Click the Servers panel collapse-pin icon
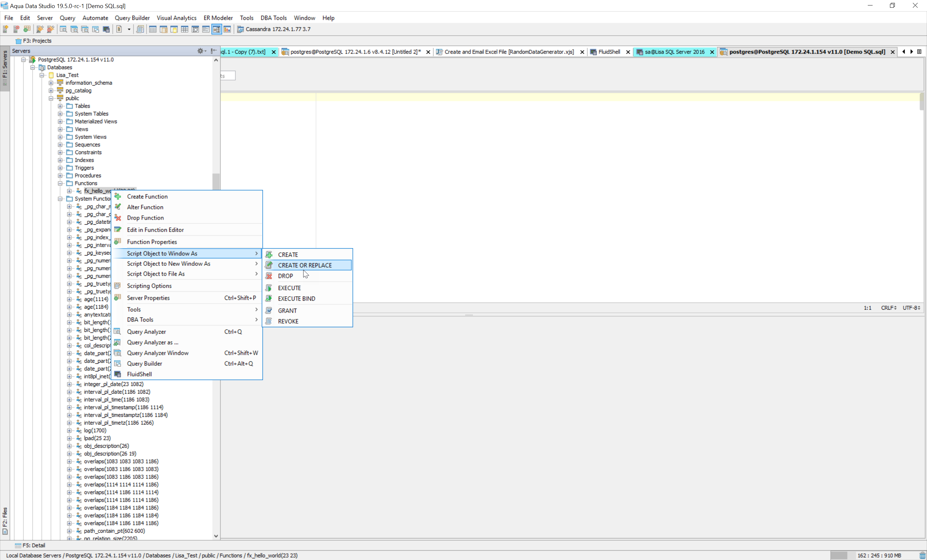The image size is (927, 560). click(x=213, y=51)
